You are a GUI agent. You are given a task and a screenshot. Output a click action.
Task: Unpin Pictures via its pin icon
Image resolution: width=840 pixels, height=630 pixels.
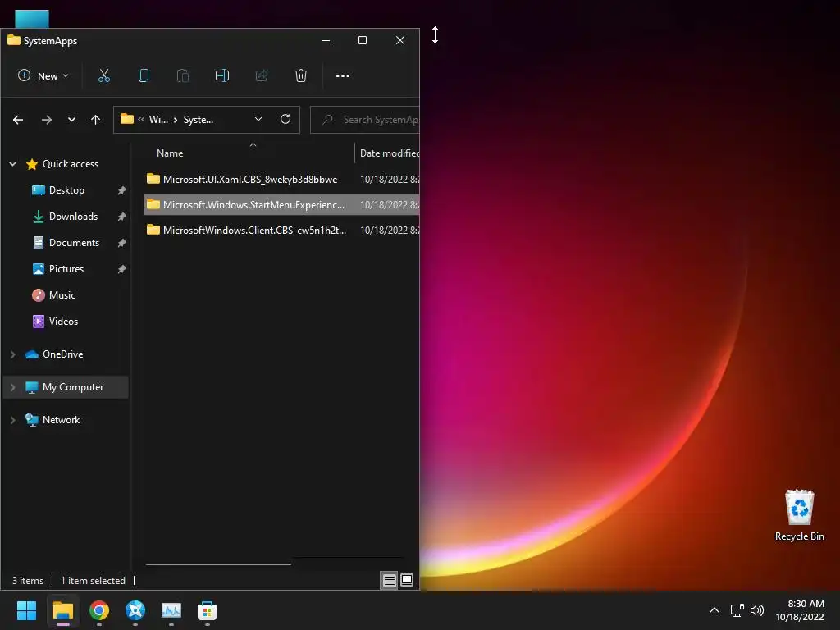121,269
